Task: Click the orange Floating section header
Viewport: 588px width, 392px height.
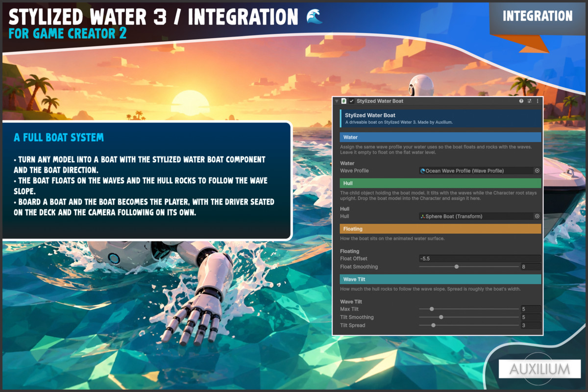Action: coord(441,229)
